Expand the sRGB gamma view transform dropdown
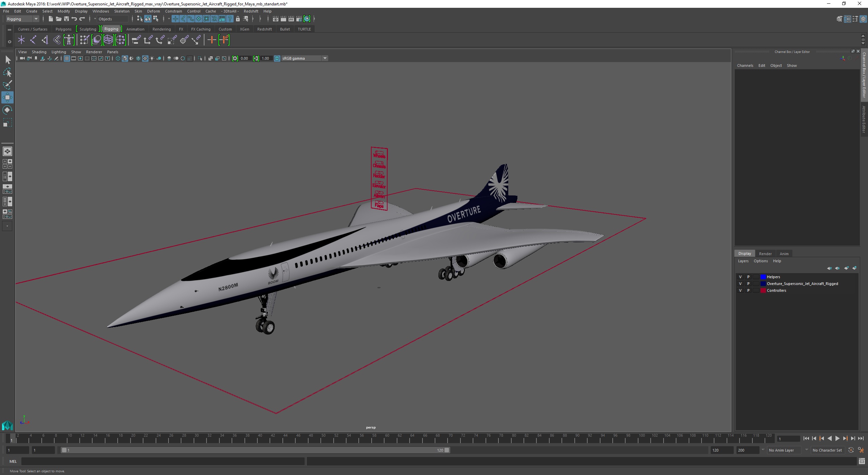 (324, 58)
